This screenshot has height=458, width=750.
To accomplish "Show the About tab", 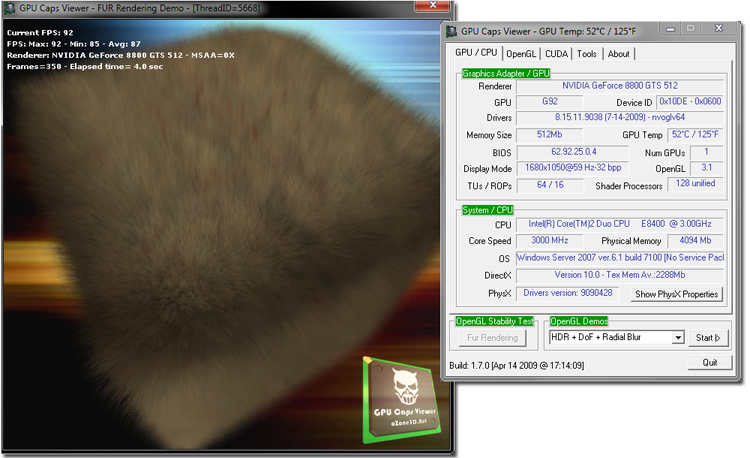I will 619,54.
